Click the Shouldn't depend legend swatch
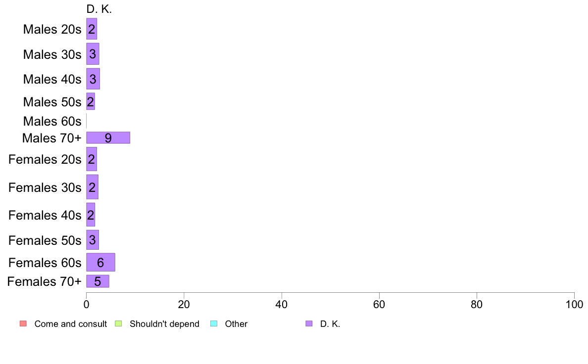The image size is (588, 364). 118,323
